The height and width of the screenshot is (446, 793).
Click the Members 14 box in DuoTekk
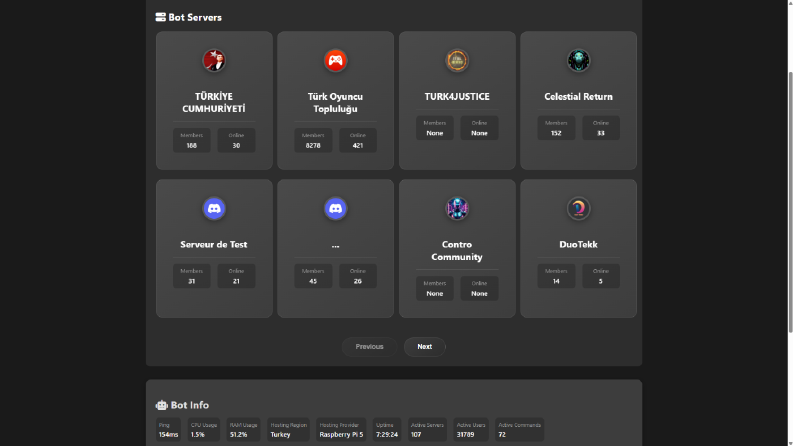coord(556,276)
